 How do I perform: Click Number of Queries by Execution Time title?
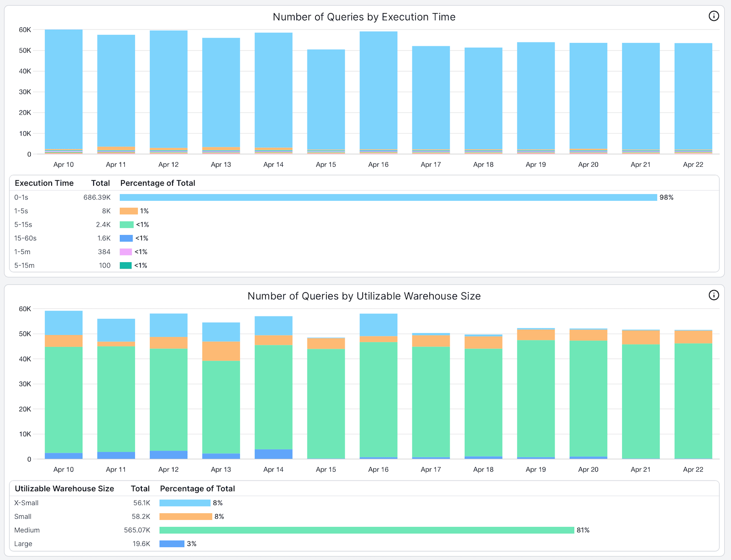[364, 17]
